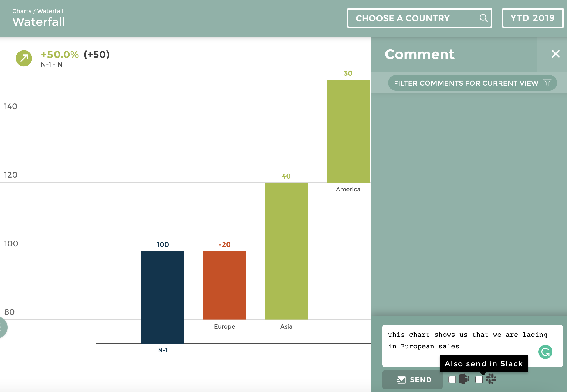
Task: Go to Charts in the breadcrumb
Action: pos(22,11)
